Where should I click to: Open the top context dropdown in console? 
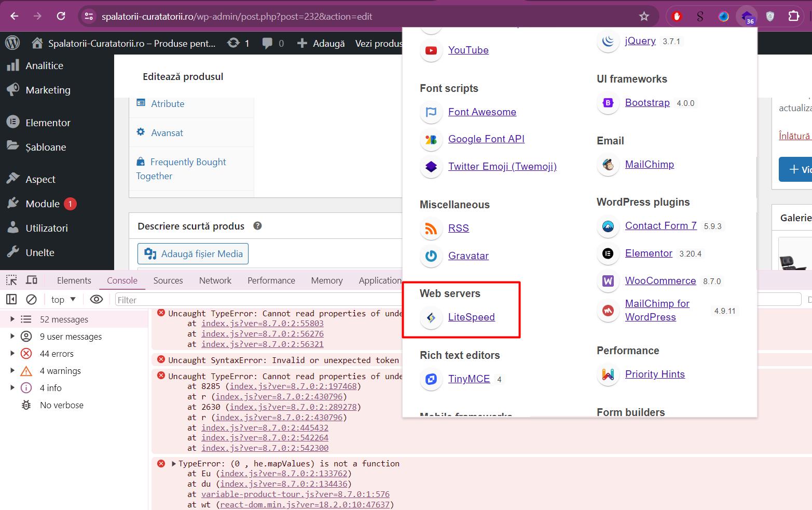(x=63, y=300)
